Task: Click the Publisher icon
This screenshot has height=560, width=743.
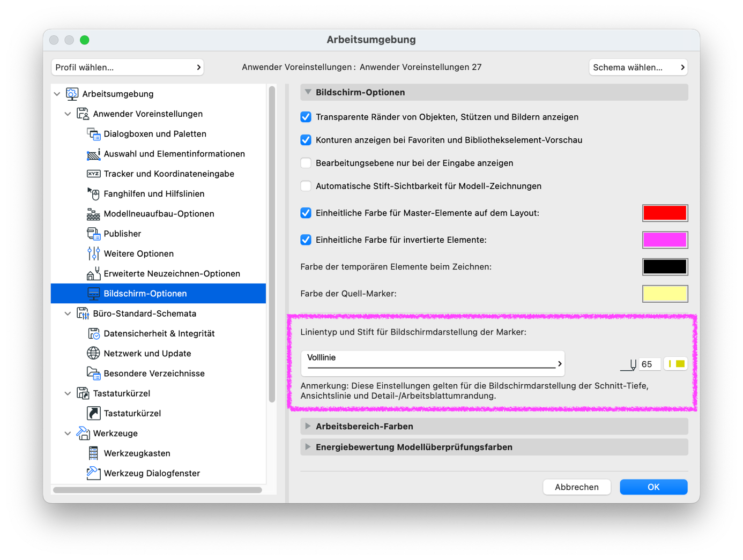Action: 93,234
